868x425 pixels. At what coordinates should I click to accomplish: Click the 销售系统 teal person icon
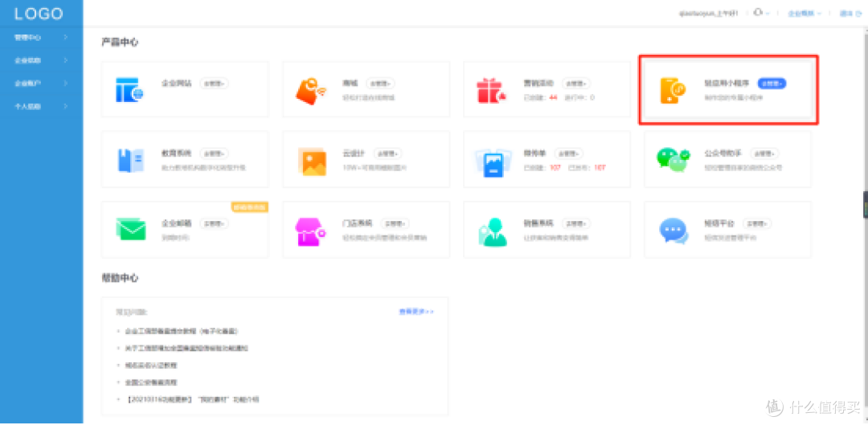pyautogui.click(x=492, y=231)
